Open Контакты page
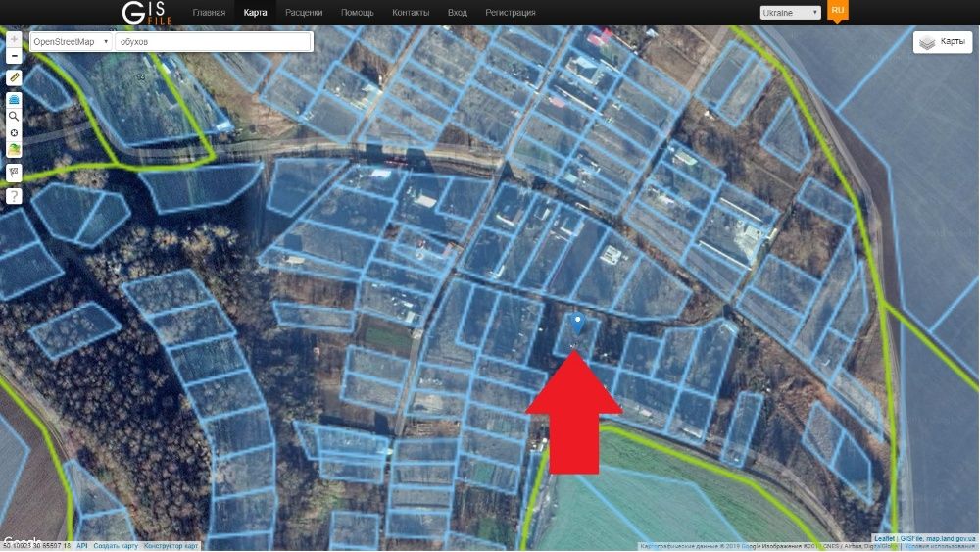The image size is (980, 552). point(411,13)
